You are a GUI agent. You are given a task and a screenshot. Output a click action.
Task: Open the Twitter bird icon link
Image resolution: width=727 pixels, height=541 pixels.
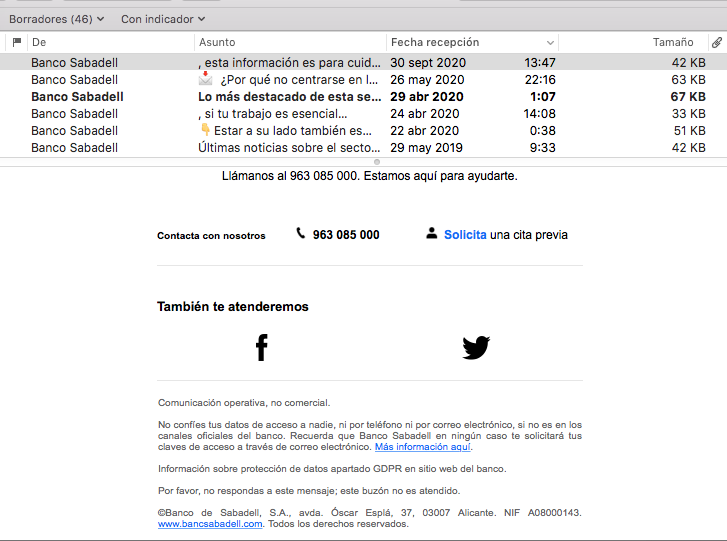click(476, 347)
